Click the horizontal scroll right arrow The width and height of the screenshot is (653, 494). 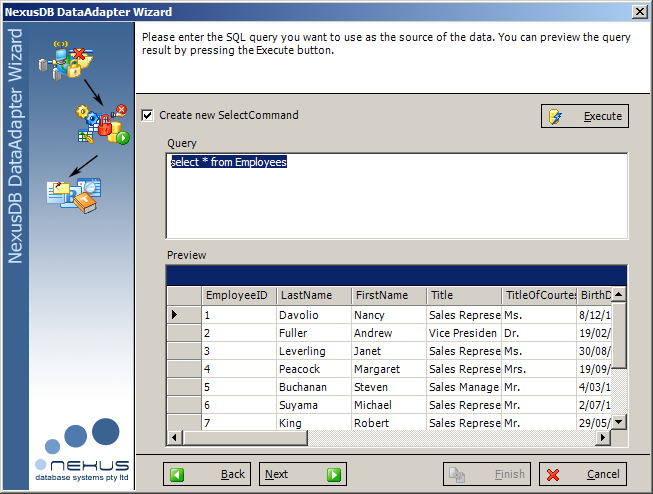coord(603,437)
